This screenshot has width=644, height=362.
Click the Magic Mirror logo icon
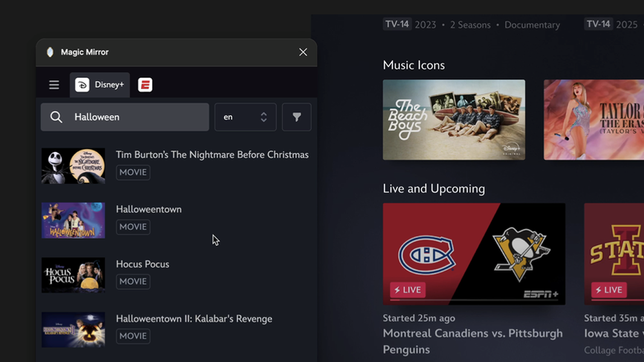(50, 52)
